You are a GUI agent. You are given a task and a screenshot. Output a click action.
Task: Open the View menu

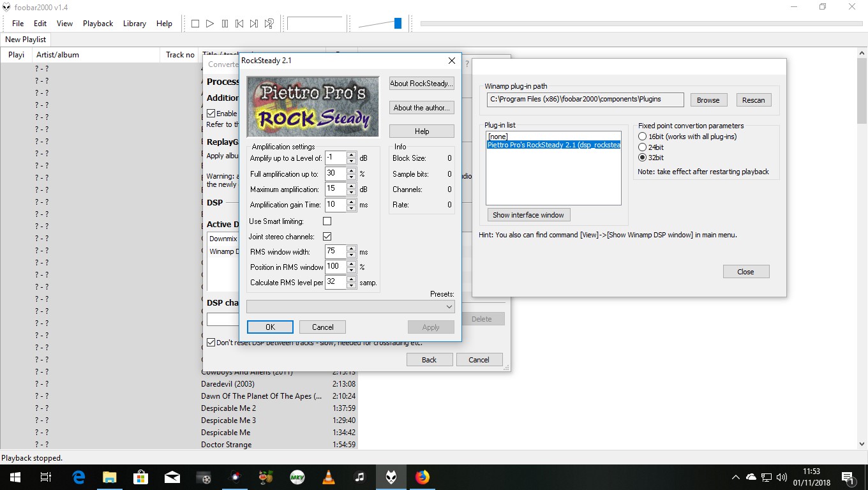coord(65,24)
